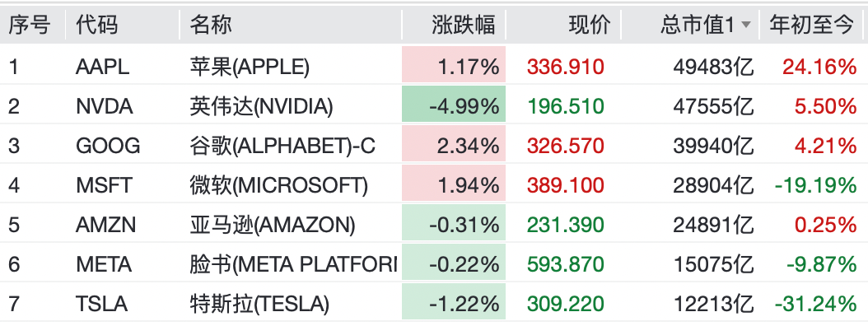Click the TSLA ticker code
This screenshot has height=326, width=868.
click(x=102, y=304)
